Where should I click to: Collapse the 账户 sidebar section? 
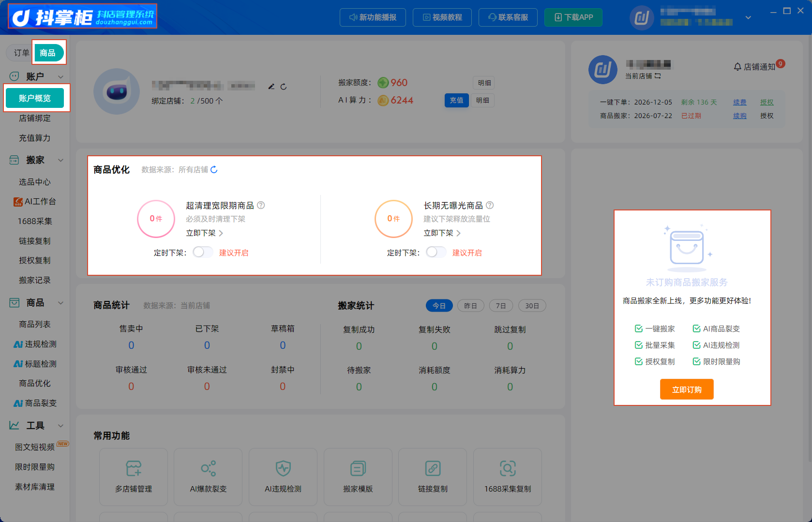(x=60, y=76)
